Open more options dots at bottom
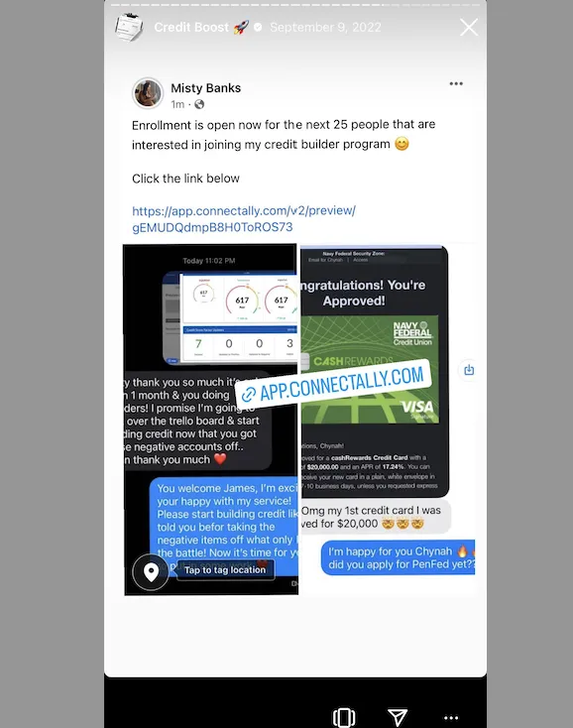Image resolution: width=573 pixels, height=728 pixels. click(x=450, y=718)
